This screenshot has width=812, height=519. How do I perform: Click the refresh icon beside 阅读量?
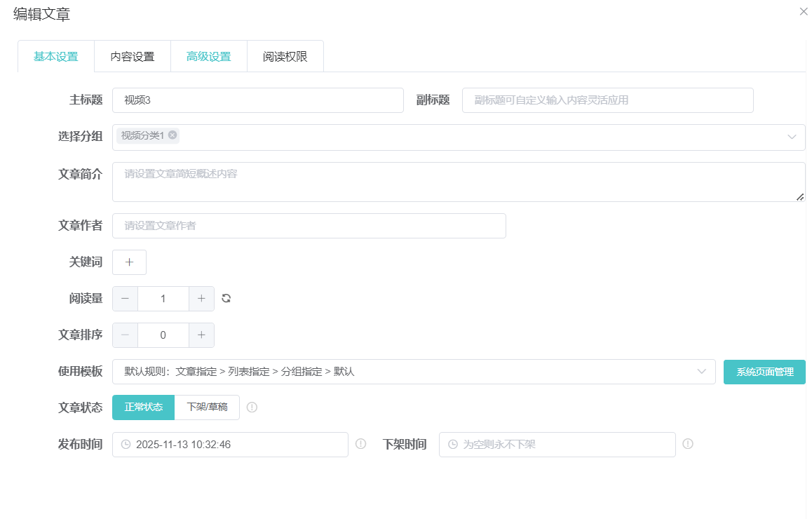[226, 298]
